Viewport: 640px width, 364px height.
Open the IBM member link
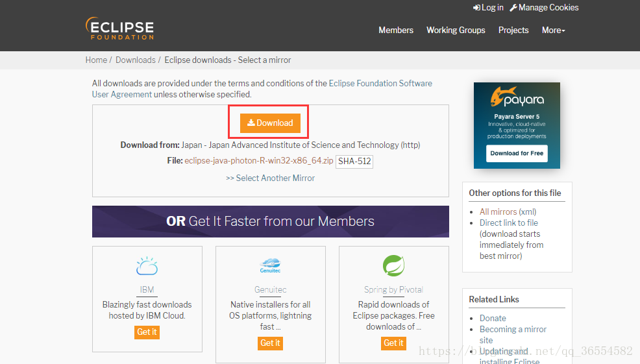(x=147, y=290)
